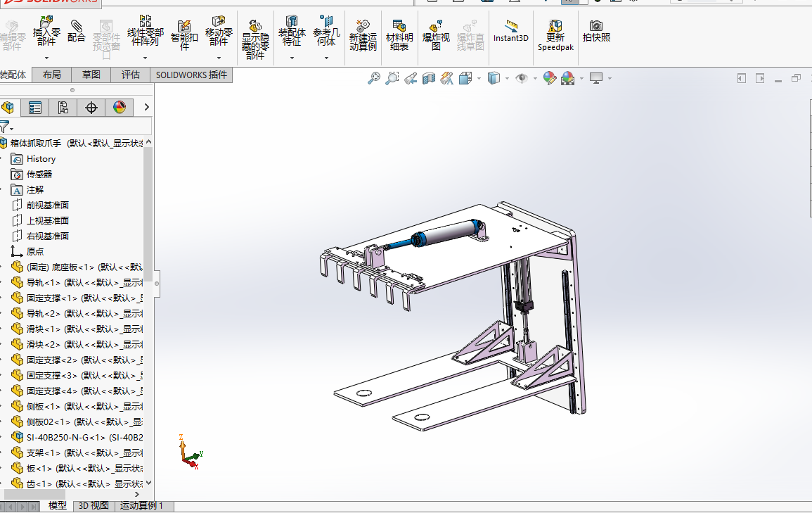812x513 pixels.
Task: Select the Move Component (移动零部件) tool
Action: [219, 31]
